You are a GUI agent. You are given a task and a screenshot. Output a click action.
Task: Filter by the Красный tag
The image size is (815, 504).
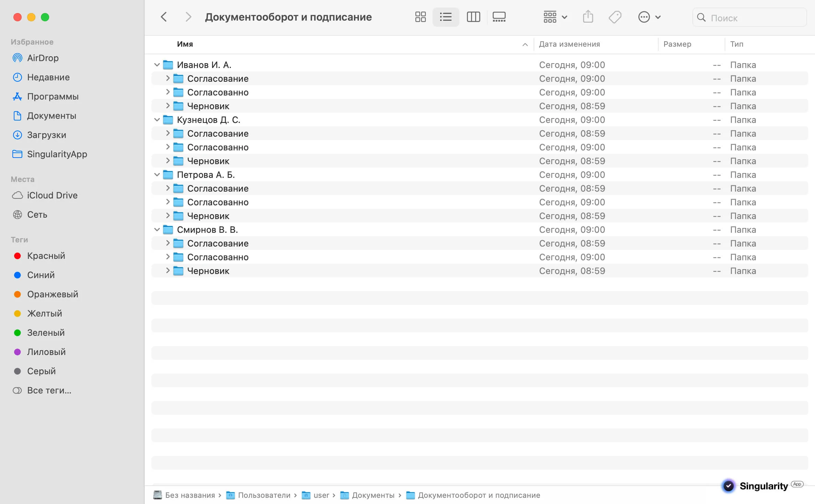click(40, 256)
